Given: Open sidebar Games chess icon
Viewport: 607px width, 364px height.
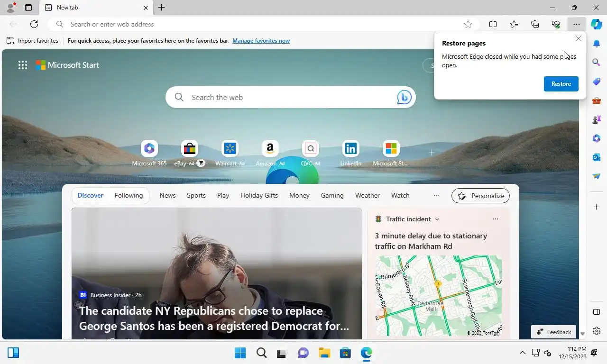Looking at the screenshot, I should click(x=597, y=119).
